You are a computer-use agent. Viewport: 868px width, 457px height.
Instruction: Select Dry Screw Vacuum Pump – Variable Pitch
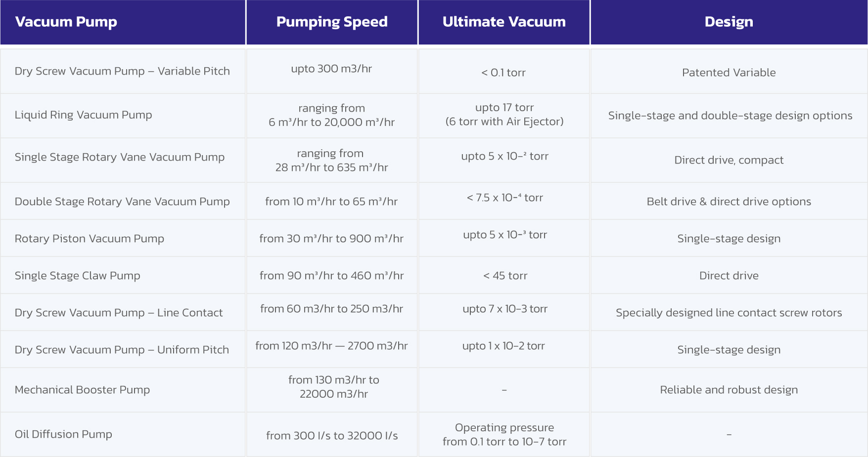(122, 71)
